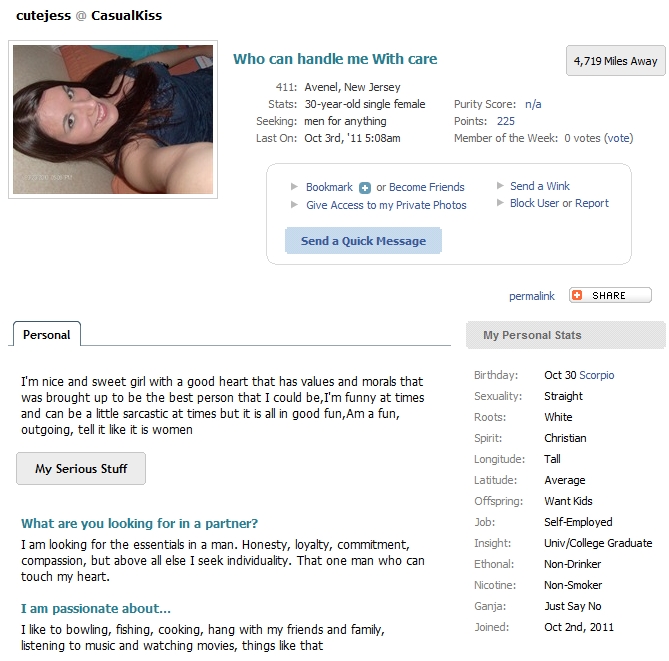Vote for Member of the Week

619,138
